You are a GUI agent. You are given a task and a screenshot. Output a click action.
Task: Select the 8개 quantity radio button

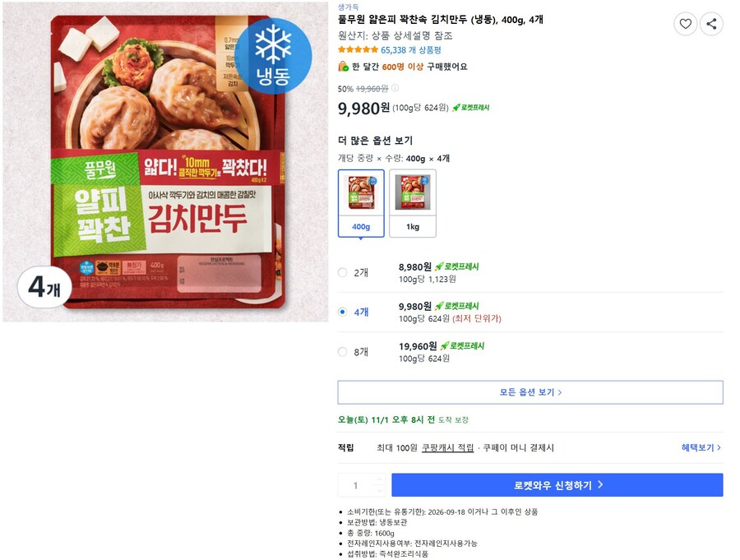(x=341, y=351)
